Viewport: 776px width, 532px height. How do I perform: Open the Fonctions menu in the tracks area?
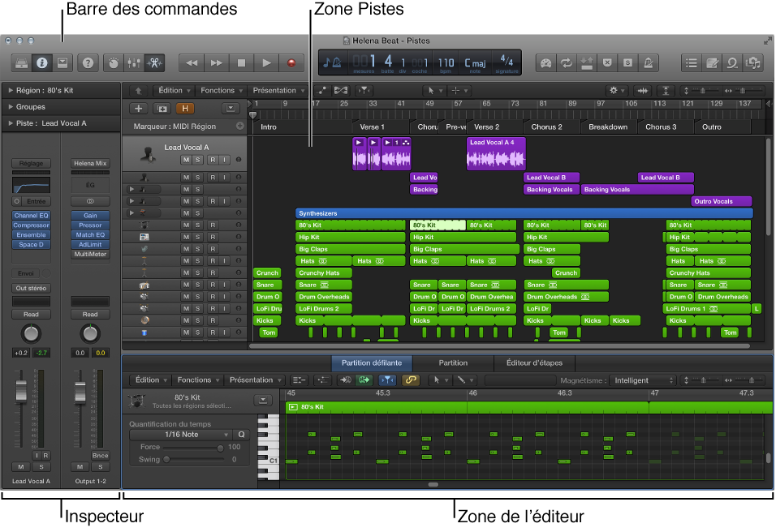click(221, 90)
